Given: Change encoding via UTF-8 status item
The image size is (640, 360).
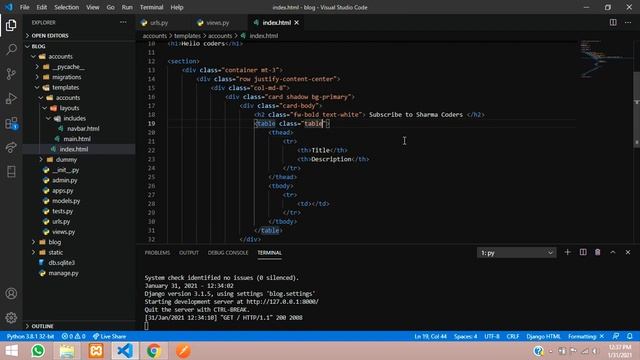Looking at the screenshot, I should [x=492, y=336].
